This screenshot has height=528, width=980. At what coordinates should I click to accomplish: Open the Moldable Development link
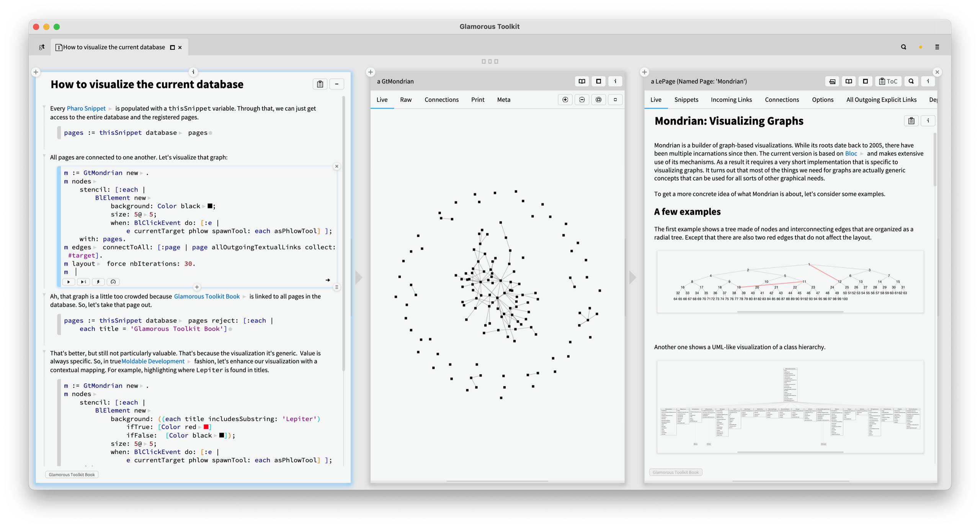tap(153, 361)
